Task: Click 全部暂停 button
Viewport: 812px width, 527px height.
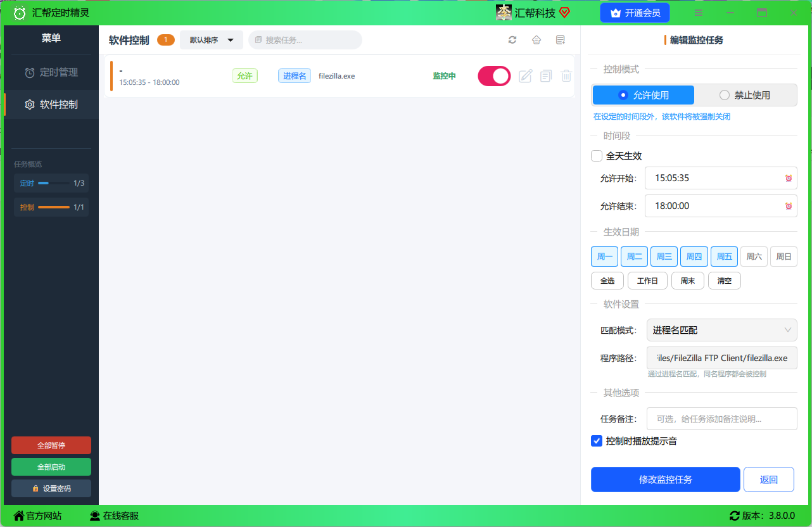Action: click(51, 445)
